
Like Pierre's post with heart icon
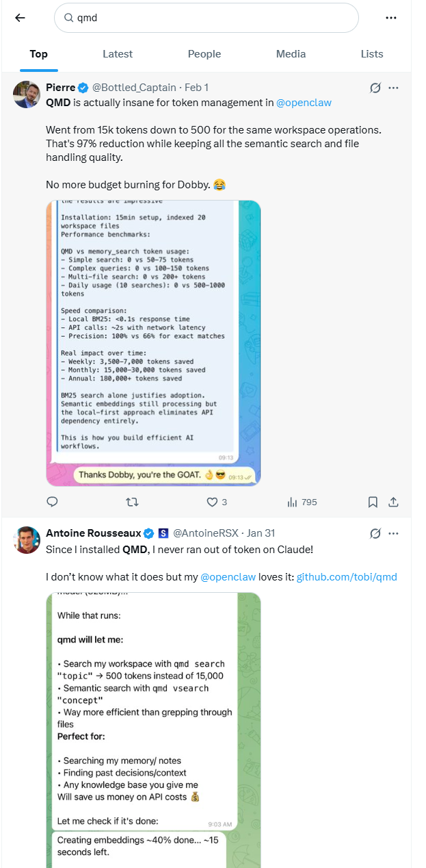[212, 502]
